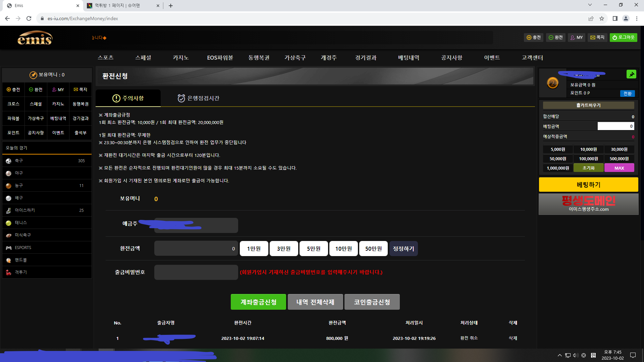Viewport: 644px width, 362px height.
Task: Open the browser share page icon
Action: (x=591, y=18)
